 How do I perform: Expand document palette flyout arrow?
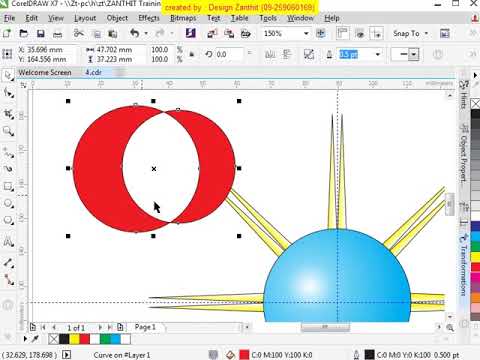pos(25,339)
